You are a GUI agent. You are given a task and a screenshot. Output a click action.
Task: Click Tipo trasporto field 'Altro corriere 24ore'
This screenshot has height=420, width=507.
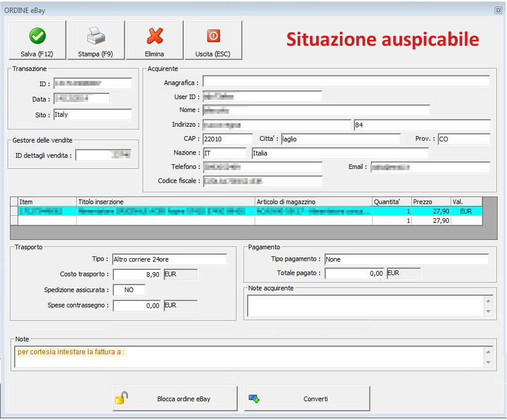(170, 259)
